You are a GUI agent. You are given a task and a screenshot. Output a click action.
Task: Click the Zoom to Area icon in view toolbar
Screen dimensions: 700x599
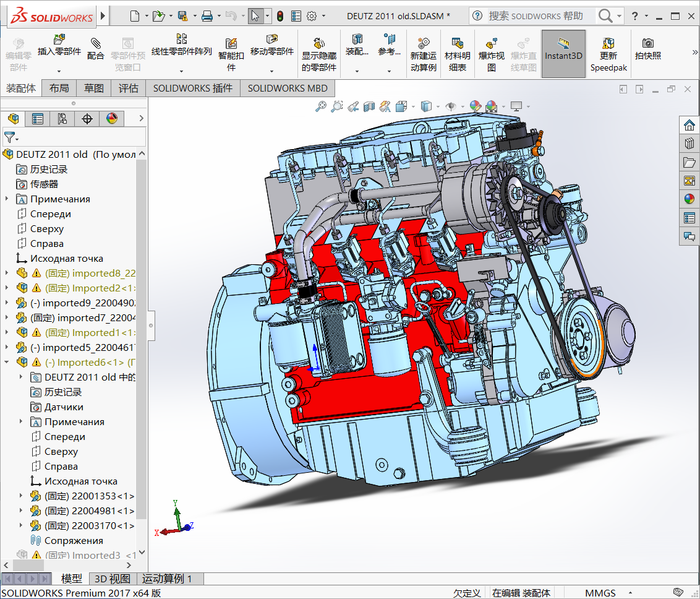(336, 106)
